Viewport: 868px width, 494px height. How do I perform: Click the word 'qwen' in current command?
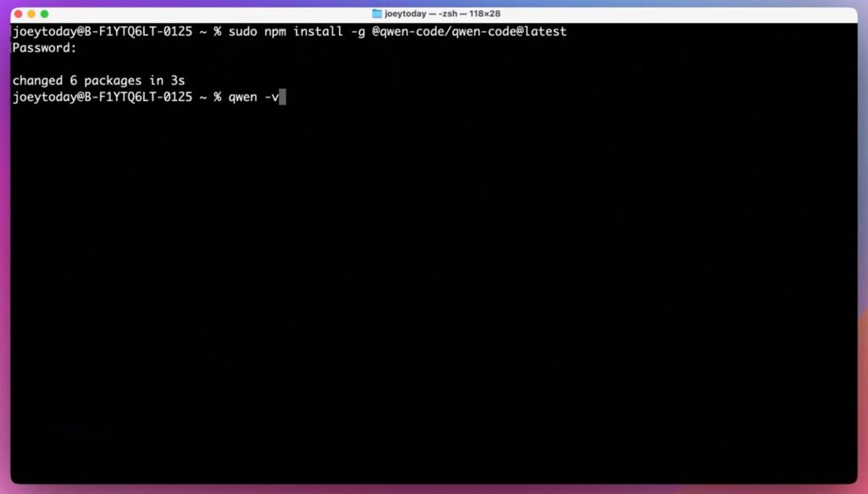click(x=242, y=97)
